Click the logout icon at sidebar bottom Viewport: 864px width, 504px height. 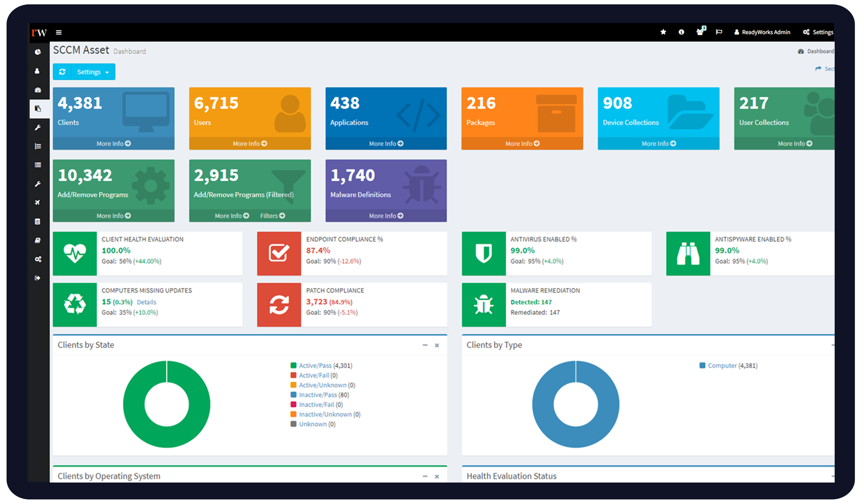tap(38, 278)
